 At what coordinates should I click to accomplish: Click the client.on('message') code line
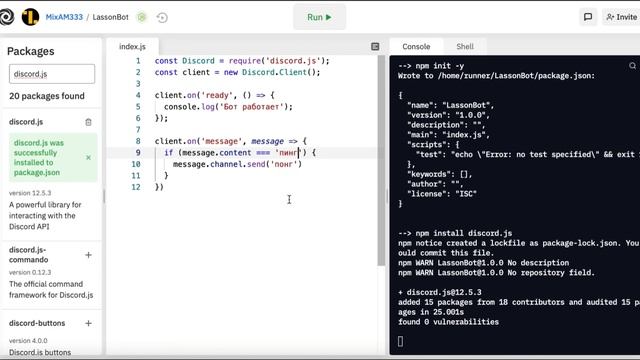[231, 141]
